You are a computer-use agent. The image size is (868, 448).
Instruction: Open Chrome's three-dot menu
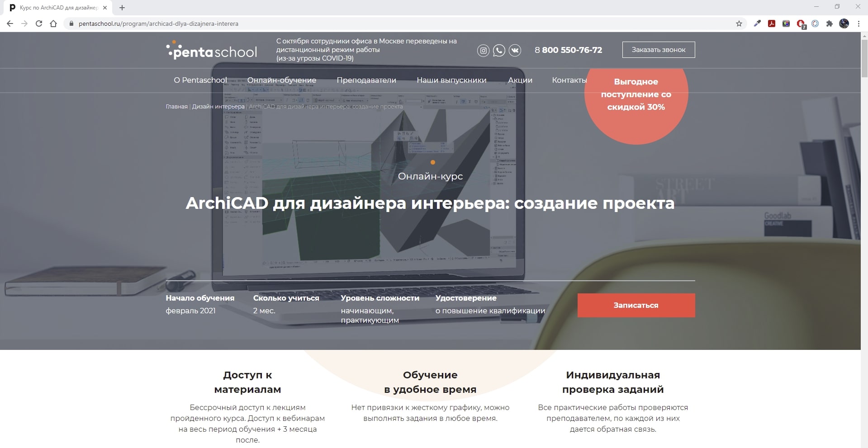(x=859, y=24)
